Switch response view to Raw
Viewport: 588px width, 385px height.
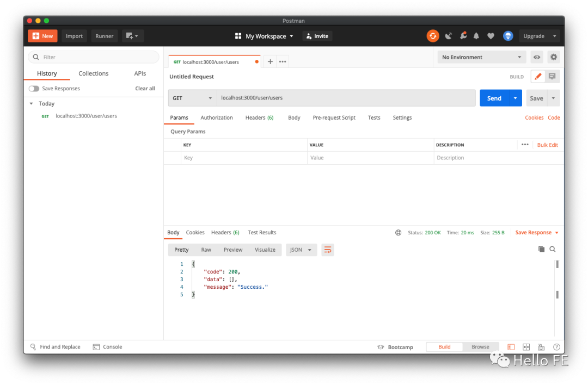point(206,250)
